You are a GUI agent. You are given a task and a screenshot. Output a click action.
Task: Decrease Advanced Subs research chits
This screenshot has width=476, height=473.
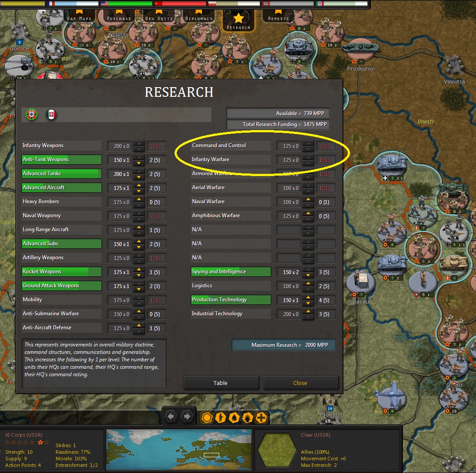coord(139,247)
